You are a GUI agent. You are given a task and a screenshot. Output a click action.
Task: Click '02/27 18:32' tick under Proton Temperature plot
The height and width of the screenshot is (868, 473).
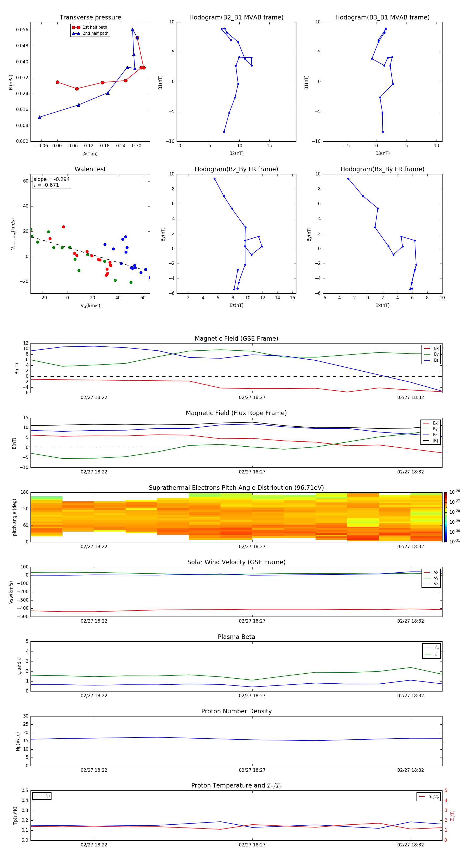click(x=410, y=845)
